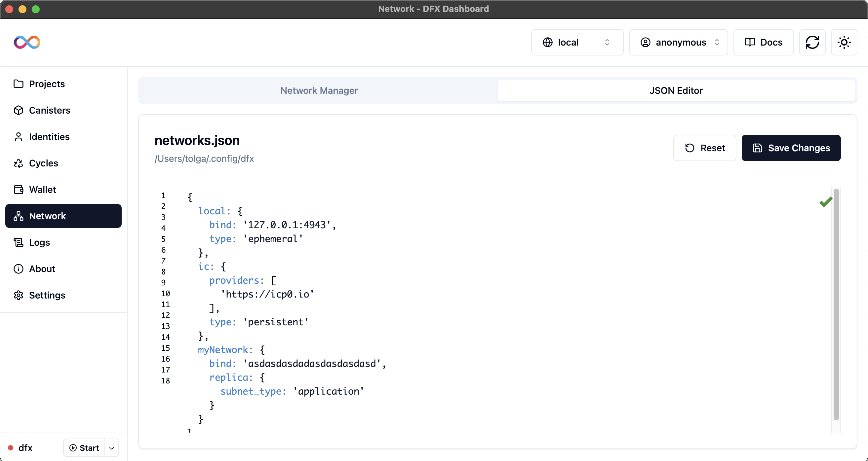Expand the Start button options chevron

(x=112, y=448)
